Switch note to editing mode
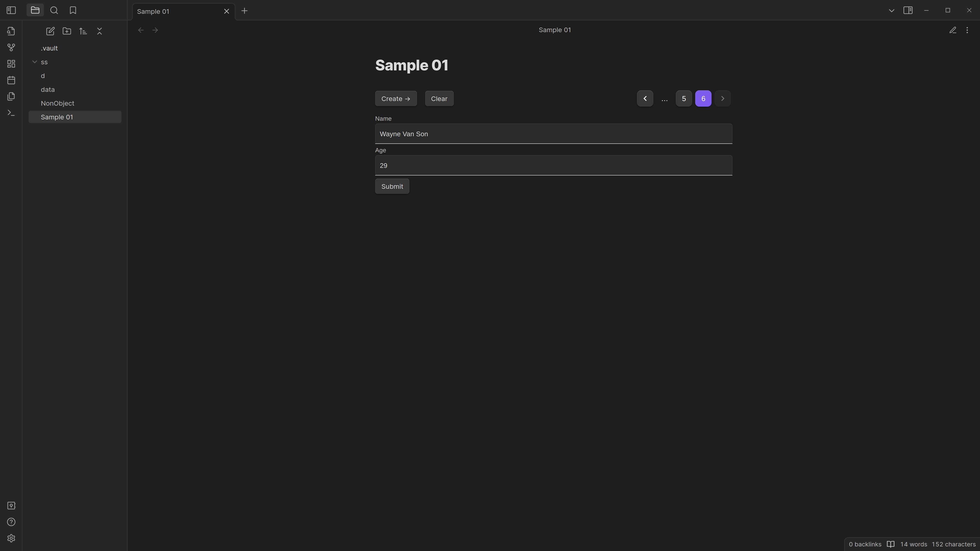Image resolution: width=980 pixels, height=551 pixels. [x=953, y=30]
